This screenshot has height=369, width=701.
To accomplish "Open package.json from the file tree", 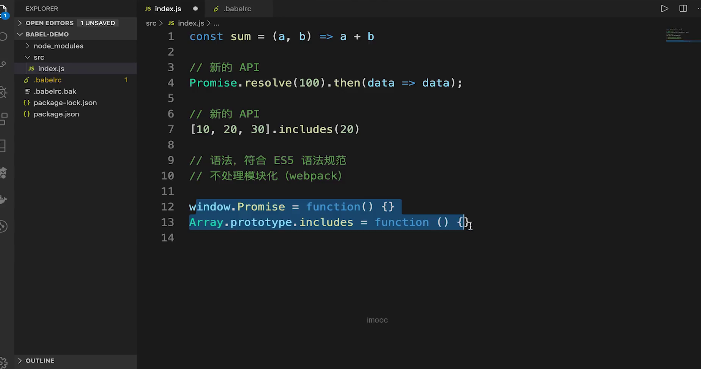I will [x=76, y=114].
